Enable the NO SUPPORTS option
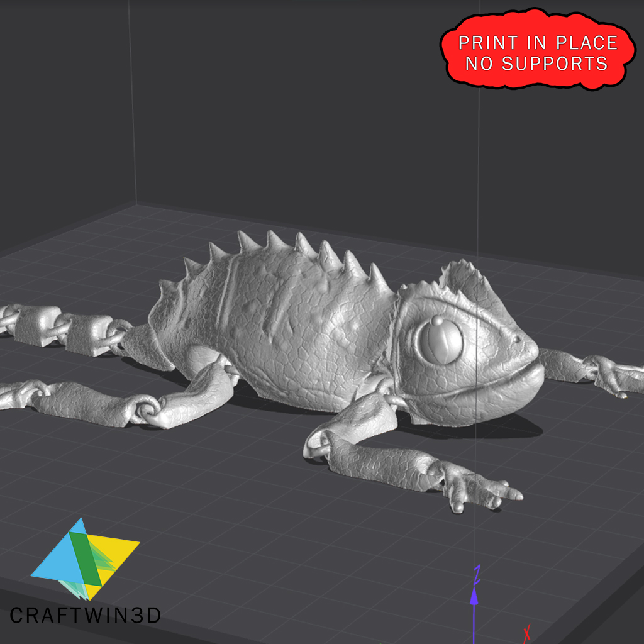 click(x=535, y=63)
